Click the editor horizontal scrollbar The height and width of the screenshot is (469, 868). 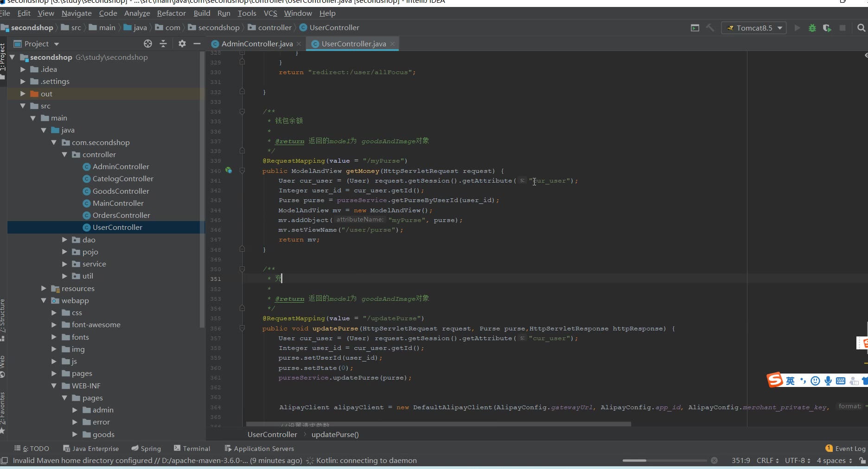click(x=438, y=424)
